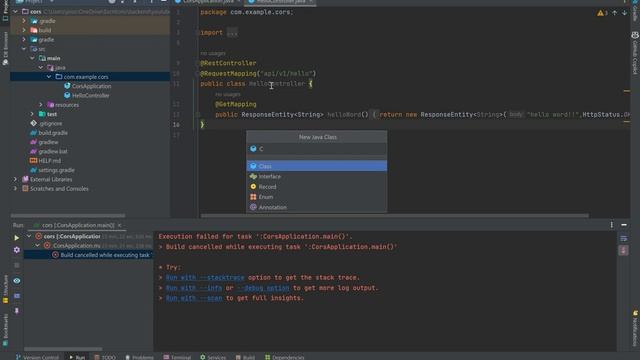Open the Problems tool window tab
The height and width of the screenshot is (360, 640).
(x=140, y=357)
